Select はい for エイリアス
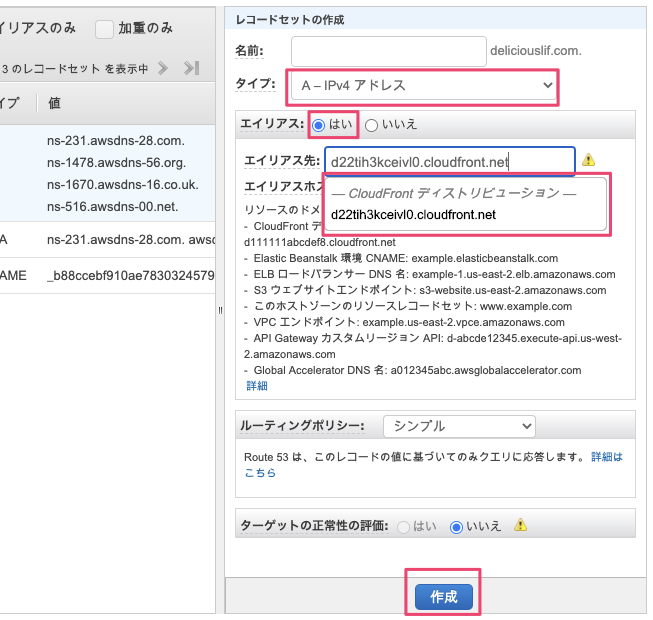653x620 pixels. pyautogui.click(x=319, y=125)
